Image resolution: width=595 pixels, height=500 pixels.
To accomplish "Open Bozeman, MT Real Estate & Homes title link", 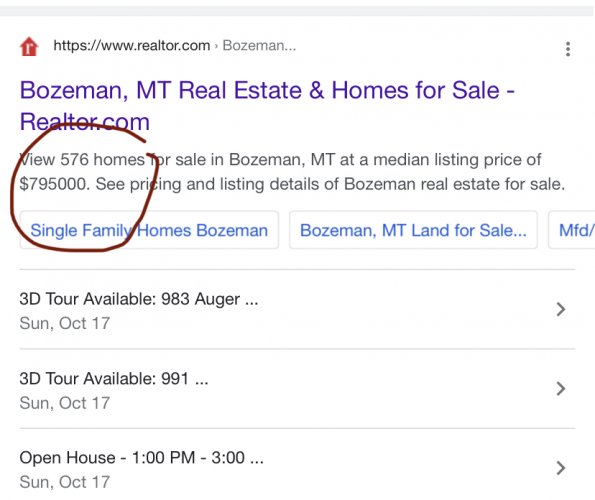I will tap(267, 106).
